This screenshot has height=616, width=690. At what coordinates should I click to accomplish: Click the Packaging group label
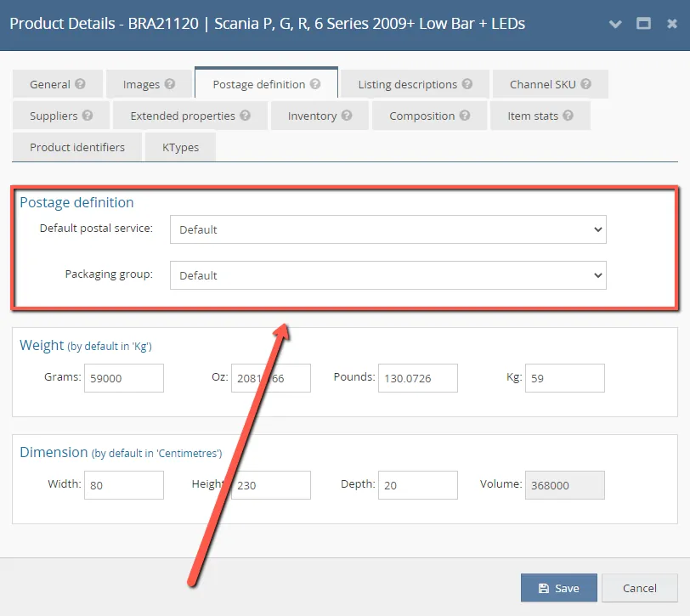(109, 274)
